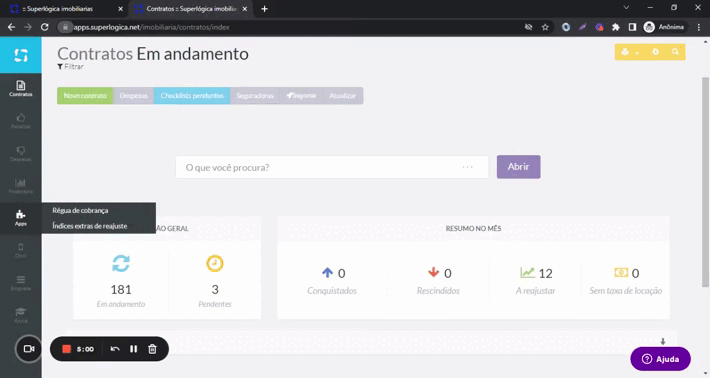Click the blue refresh Em andamento icon
Screen dimensions: 710x378
(121, 263)
